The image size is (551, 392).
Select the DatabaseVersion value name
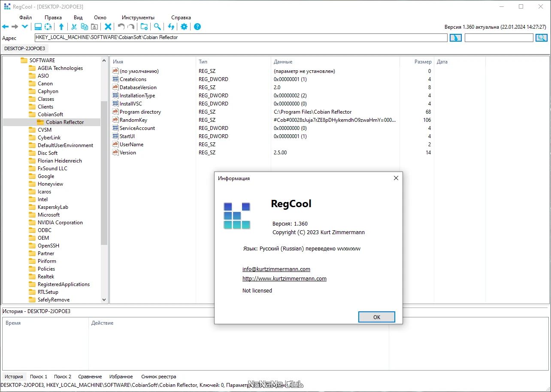coord(138,87)
